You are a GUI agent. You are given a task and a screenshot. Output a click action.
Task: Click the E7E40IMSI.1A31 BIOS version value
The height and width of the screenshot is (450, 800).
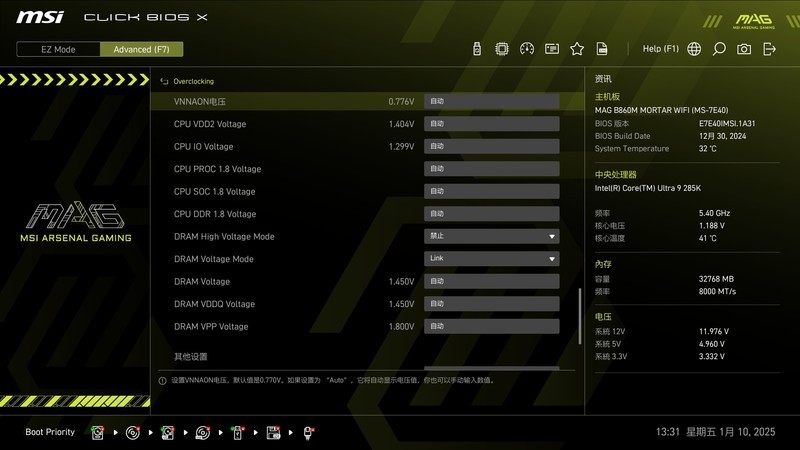[727, 123]
